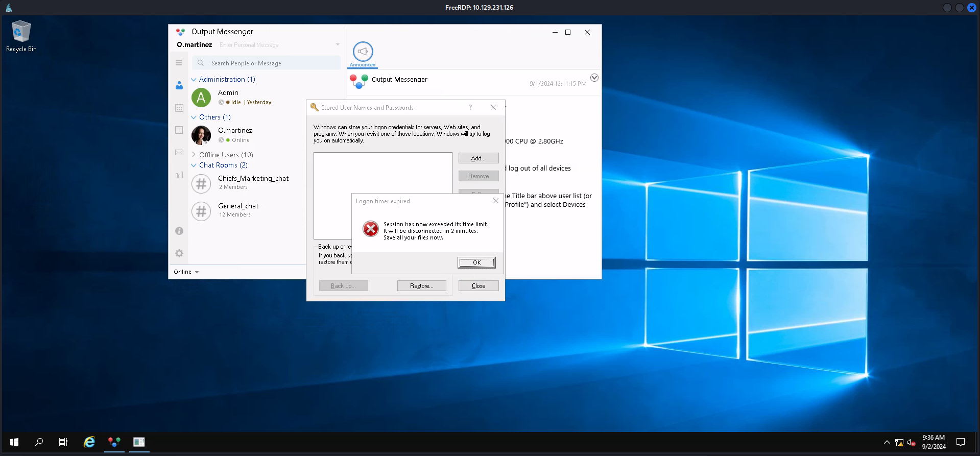The height and width of the screenshot is (456, 980).
Task: Open Internet Explorer from the taskbar
Action: pyautogui.click(x=89, y=442)
